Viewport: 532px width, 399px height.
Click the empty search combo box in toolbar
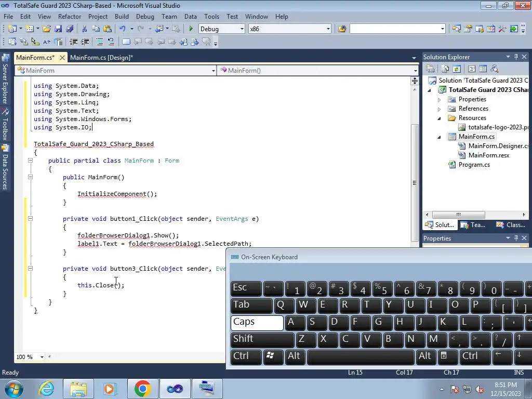click(397, 29)
